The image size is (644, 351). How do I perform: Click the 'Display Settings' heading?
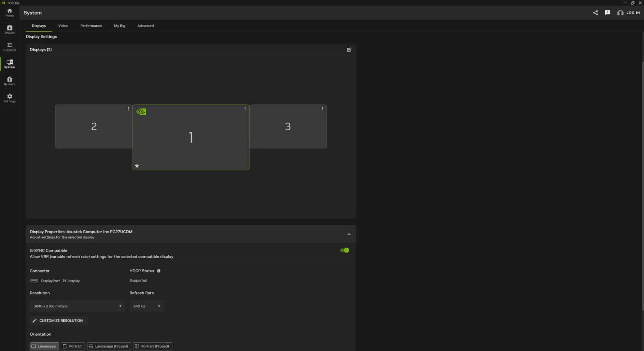click(41, 37)
